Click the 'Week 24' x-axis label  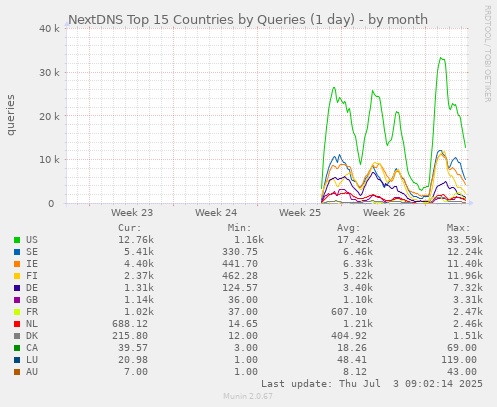(x=216, y=213)
